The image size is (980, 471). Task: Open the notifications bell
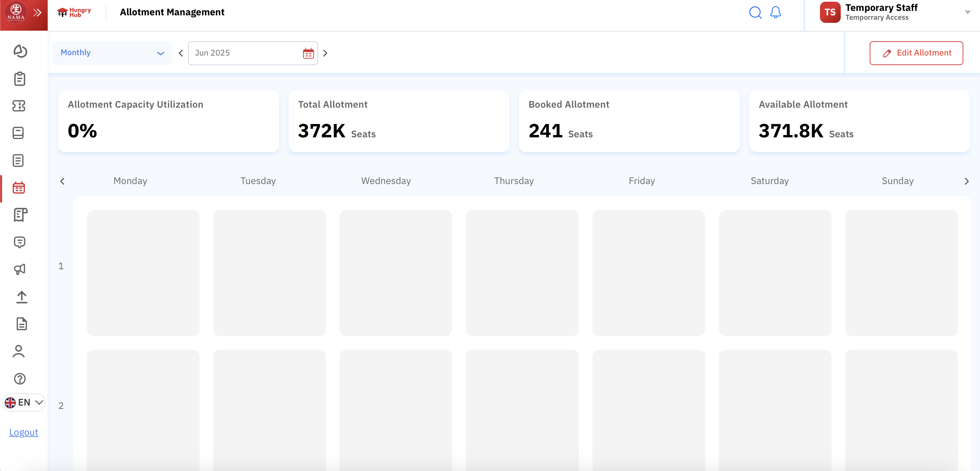tap(775, 13)
